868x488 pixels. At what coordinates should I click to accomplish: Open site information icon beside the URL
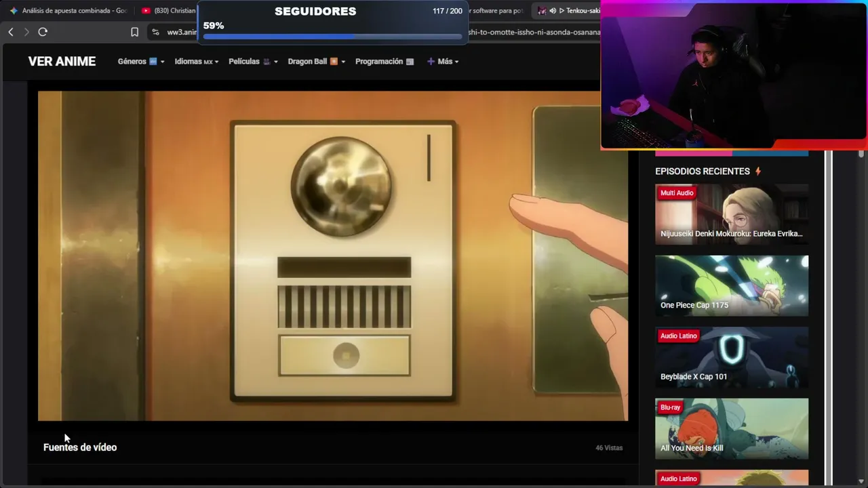click(155, 32)
